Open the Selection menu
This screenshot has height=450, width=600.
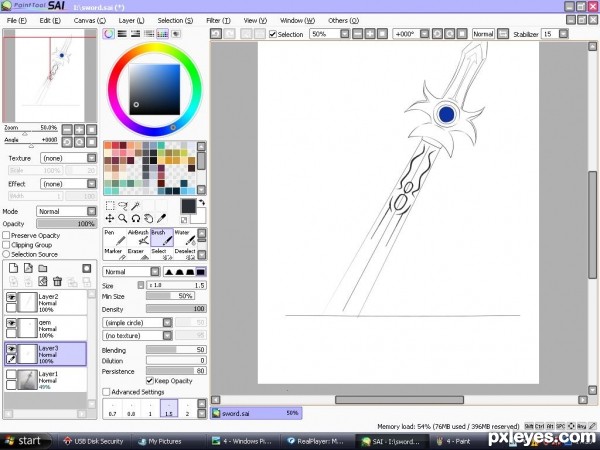pos(175,20)
